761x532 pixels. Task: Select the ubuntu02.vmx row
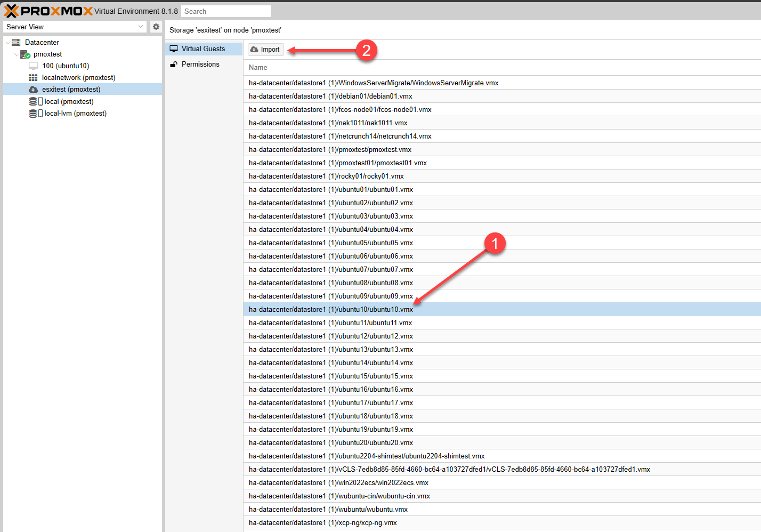tap(502, 203)
